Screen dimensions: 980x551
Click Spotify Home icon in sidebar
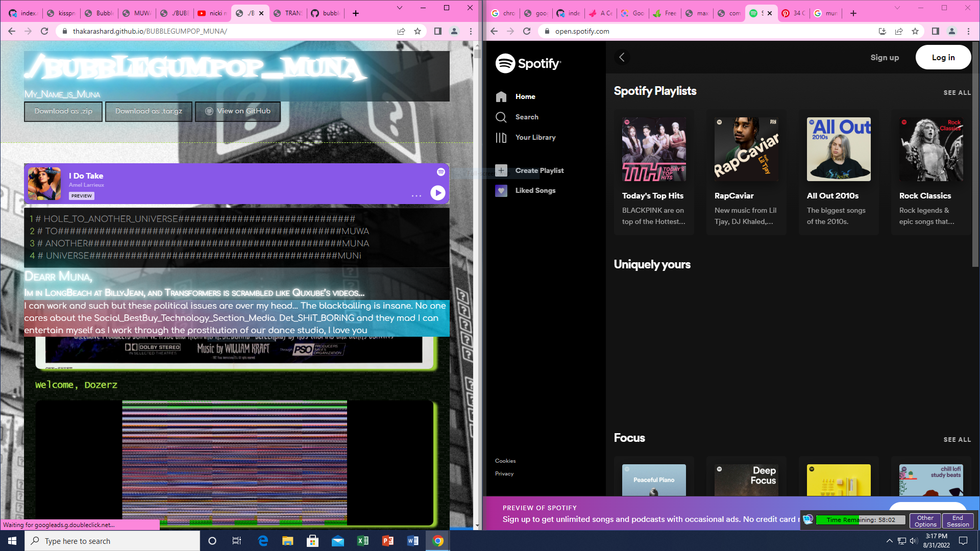[x=501, y=96]
